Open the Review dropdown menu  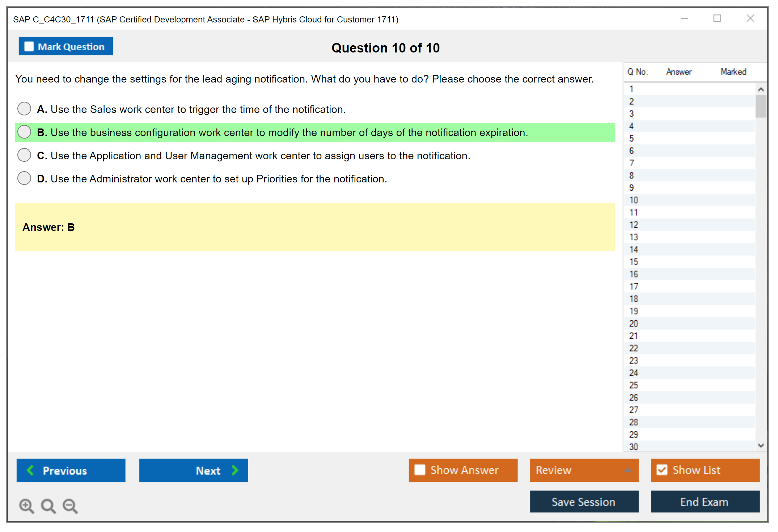pos(628,470)
